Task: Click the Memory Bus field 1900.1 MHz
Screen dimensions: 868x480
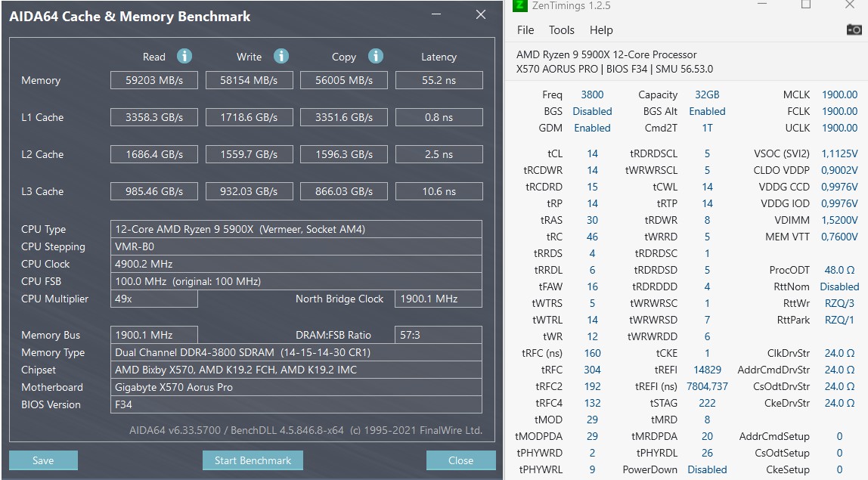Action: point(154,335)
